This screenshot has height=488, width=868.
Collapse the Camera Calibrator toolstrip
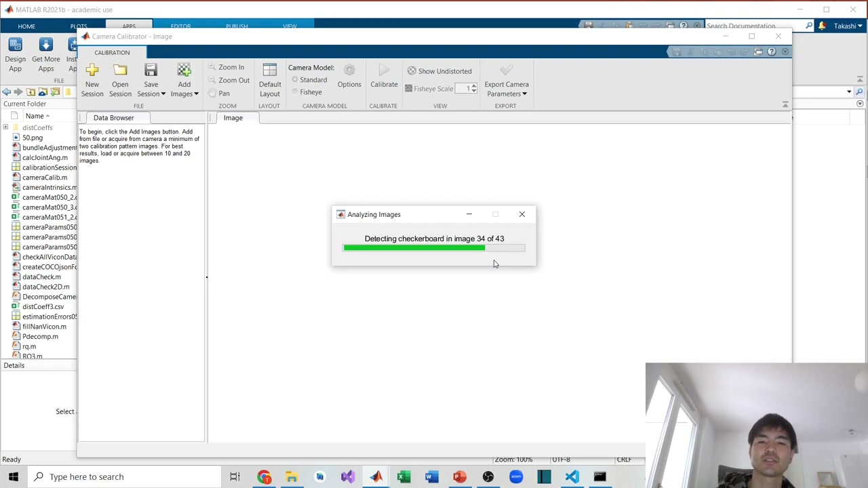tap(785, 104)
